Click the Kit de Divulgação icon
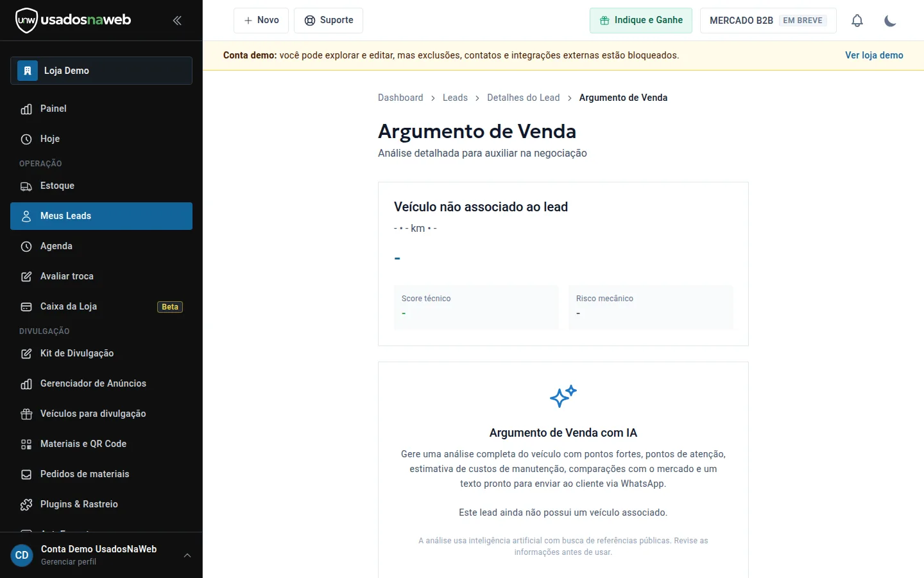Screen dimensions: 924x578 [26, 354]
